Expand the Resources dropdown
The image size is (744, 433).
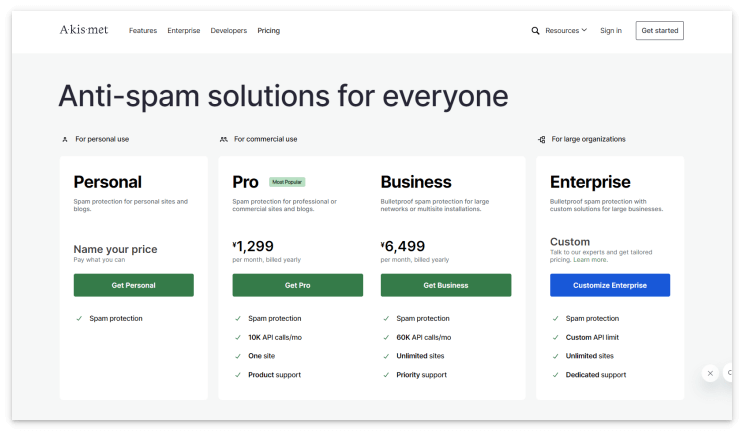(566, 30)
